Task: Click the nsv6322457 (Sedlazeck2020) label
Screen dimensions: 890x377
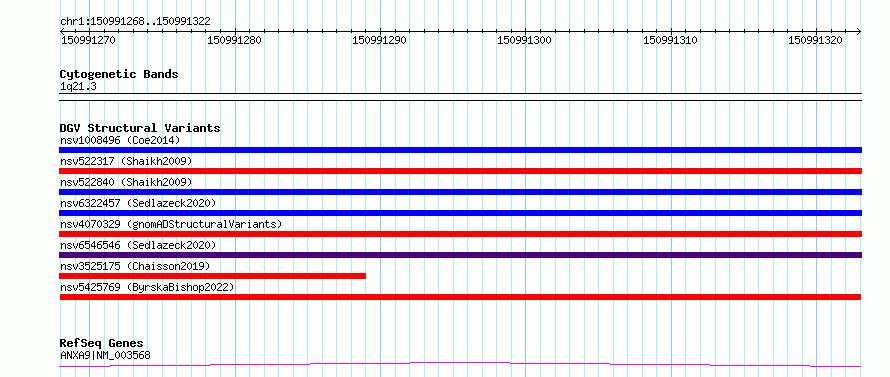Action: pos(138,203)
